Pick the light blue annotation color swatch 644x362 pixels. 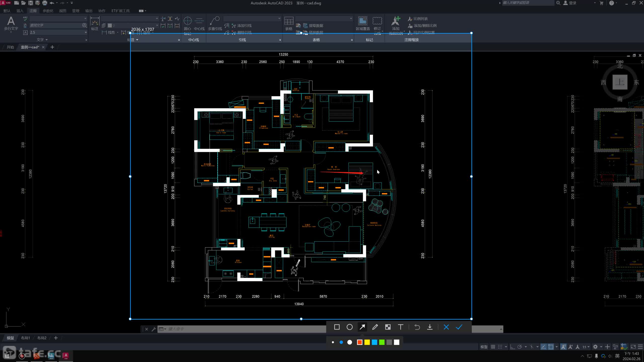tap(375, 342)
